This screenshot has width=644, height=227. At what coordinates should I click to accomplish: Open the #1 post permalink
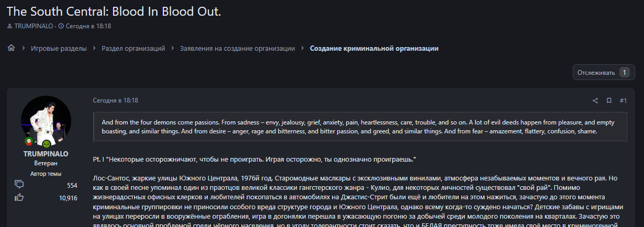click(x=623, y=100)
